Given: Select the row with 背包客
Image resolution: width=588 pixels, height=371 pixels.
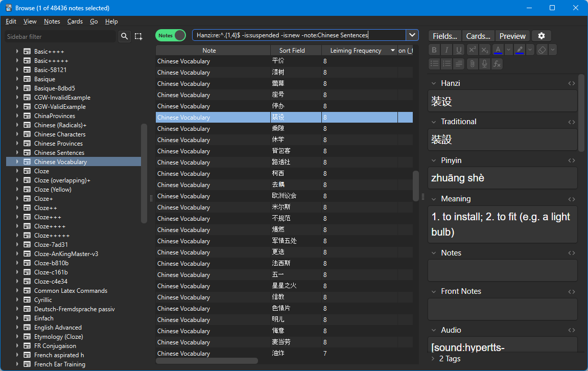Looking at the screenshot, I should pyautogui.click(x=284, y=151).
